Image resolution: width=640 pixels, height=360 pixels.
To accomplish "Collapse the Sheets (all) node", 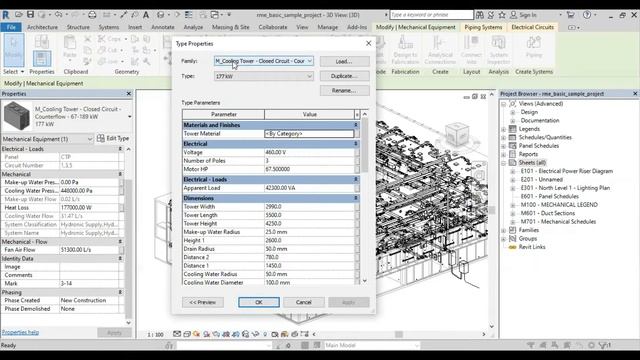I will [x=504, y=163].
